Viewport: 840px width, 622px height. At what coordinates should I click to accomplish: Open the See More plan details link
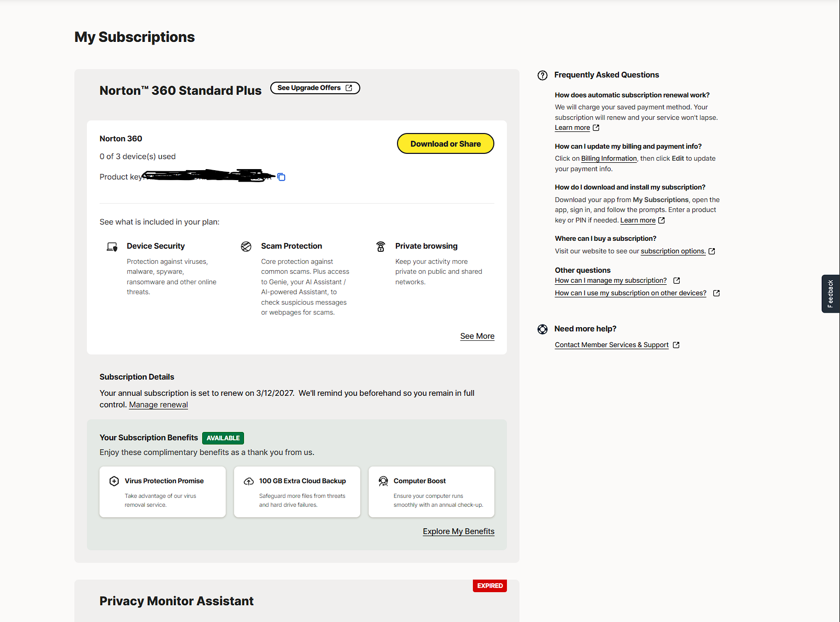[x=477, y=336]
